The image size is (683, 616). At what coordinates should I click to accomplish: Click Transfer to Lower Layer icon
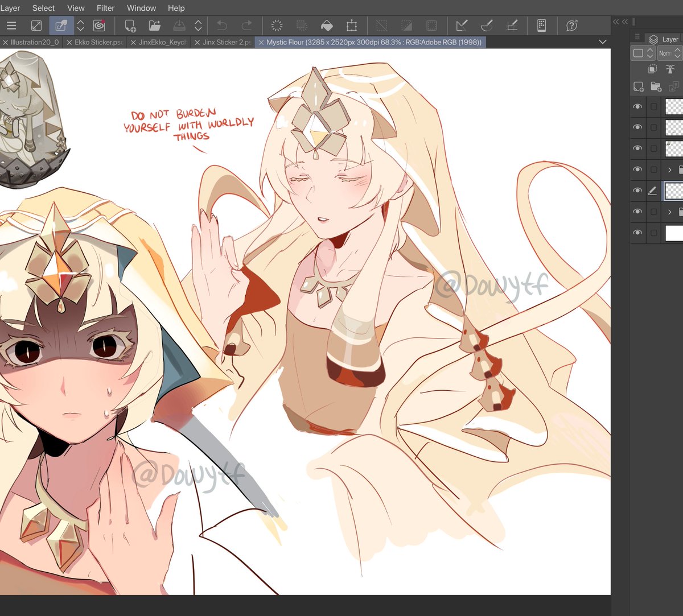point(674,87)
